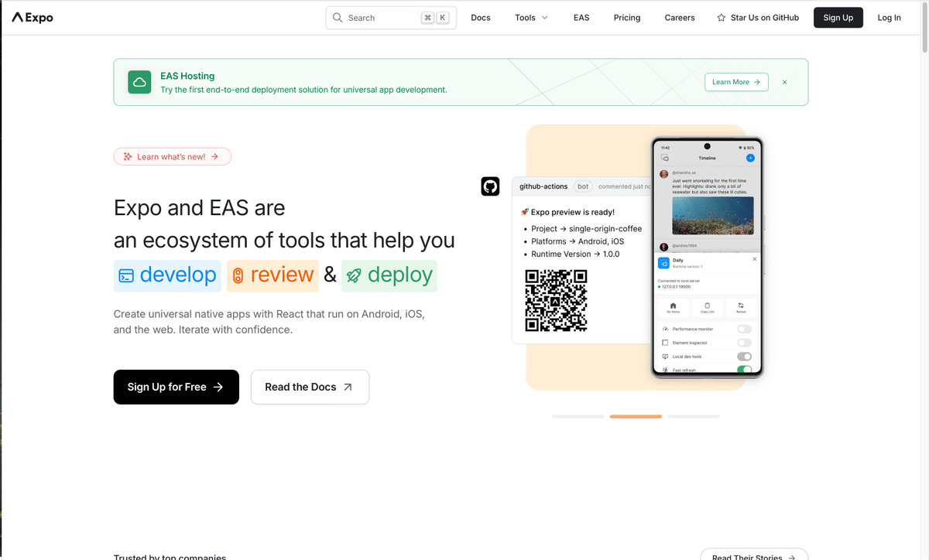
Task: Open the Docs nav link
Action: [481, 18]
